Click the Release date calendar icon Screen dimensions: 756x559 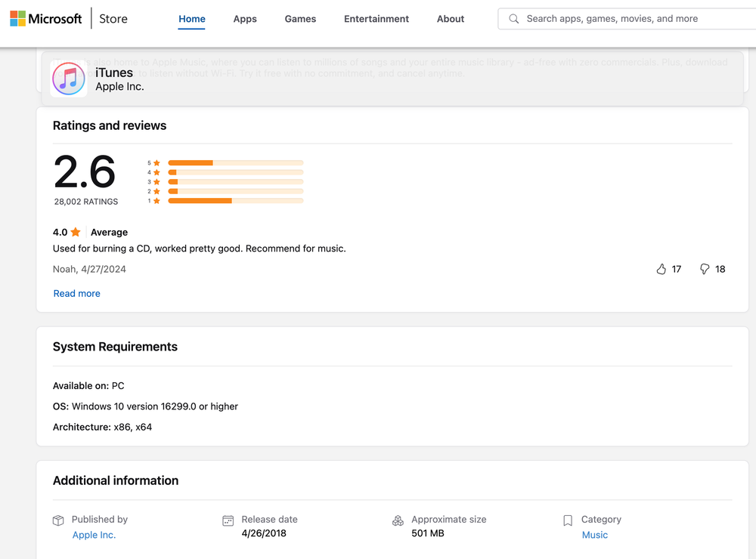coord(228,520)
